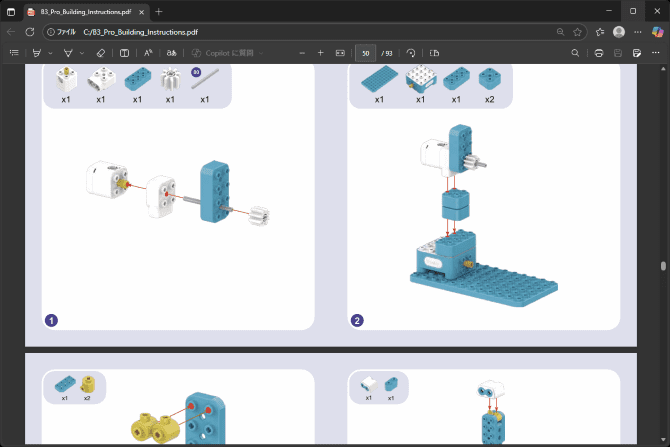The width and height of the screenshot is (670, 447).
Task: Rotate the PDF page
Action: pyautogui.click(x=411, y=52)
